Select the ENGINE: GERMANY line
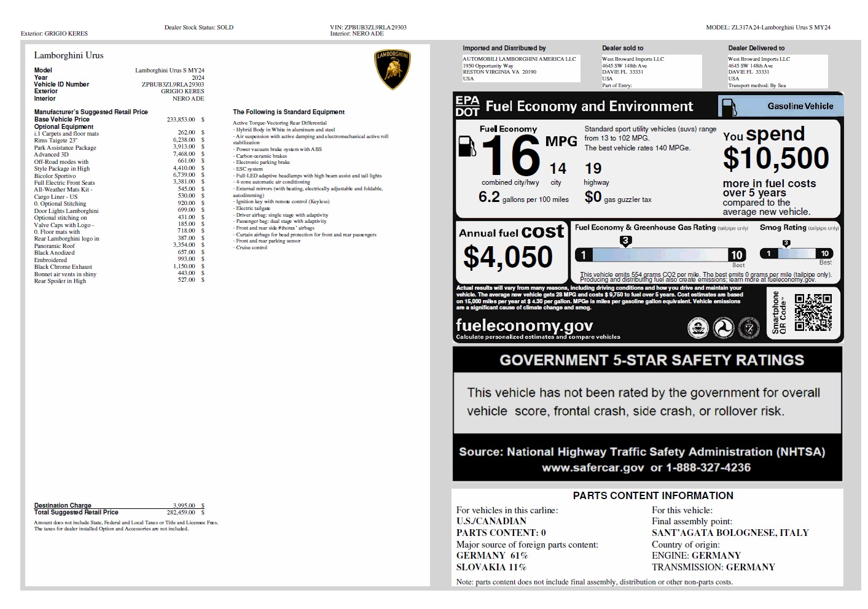Image resolution: width=868 pixels, height=609 pixels. (x=697, y=556)
